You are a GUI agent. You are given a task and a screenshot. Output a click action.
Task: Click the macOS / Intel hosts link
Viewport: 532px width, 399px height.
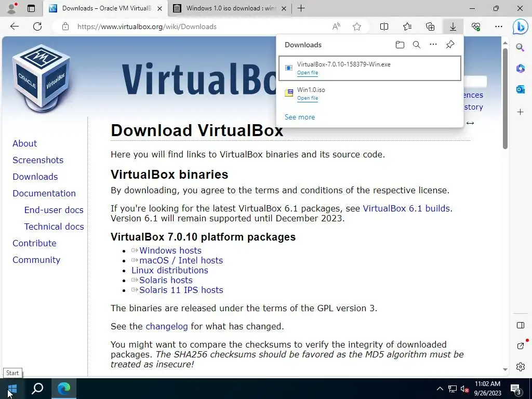click(x=181, y=260)
